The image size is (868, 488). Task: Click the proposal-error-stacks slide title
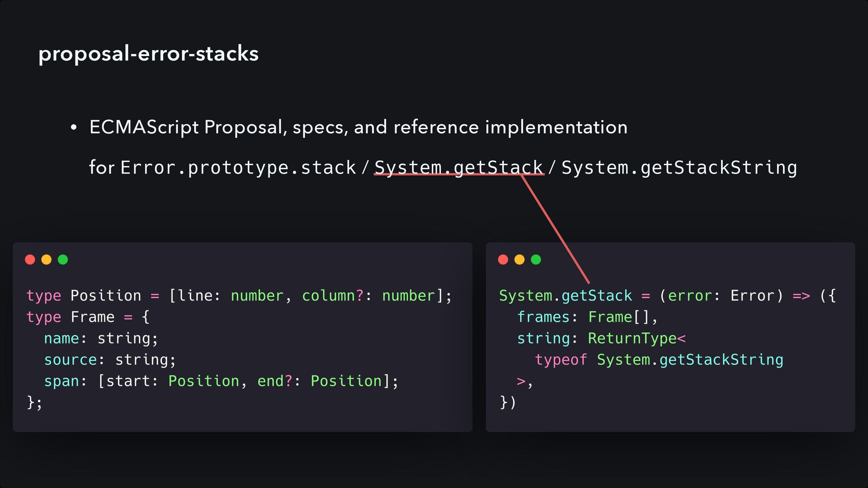tap(148, 54)
